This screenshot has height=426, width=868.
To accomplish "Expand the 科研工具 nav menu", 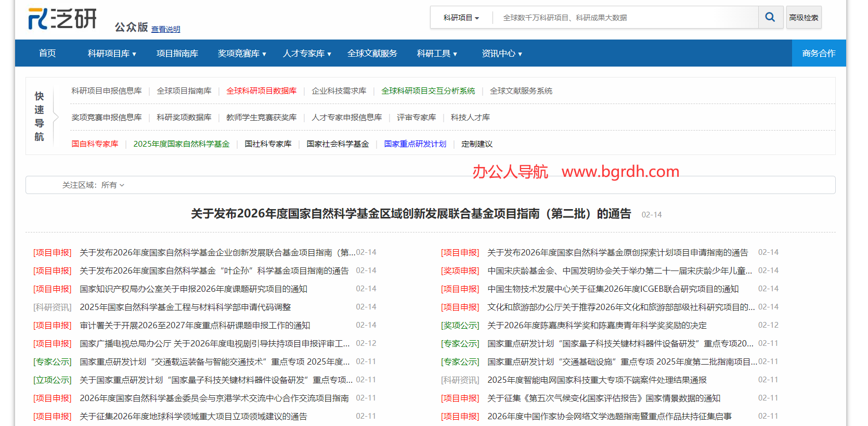I will tap(437, 53).
